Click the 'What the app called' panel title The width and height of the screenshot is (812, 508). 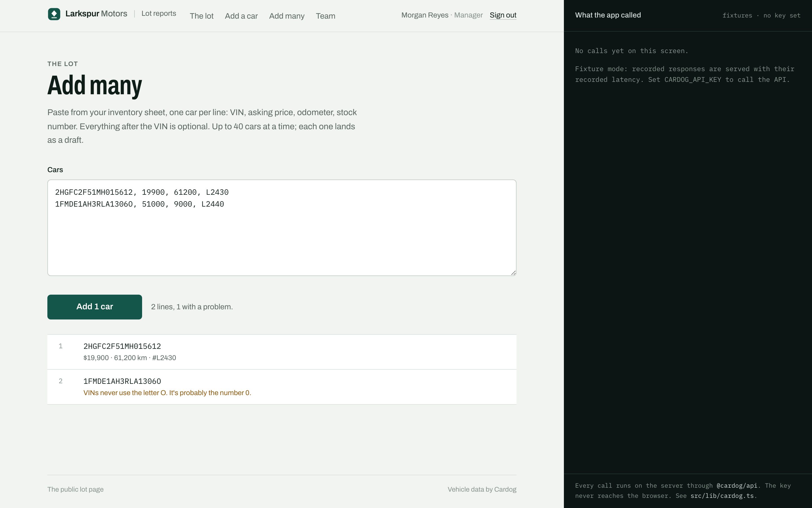coord(608,15)
